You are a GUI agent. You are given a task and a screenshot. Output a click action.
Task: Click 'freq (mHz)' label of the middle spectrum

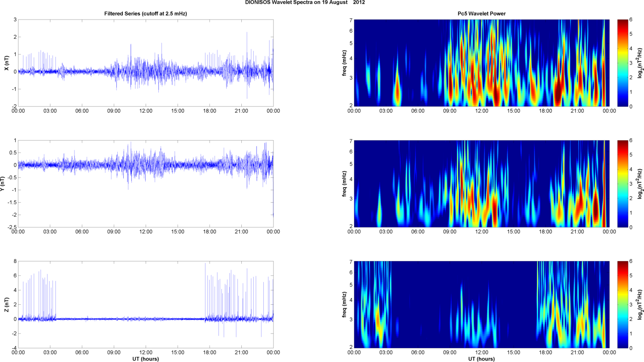coord(345,184)
